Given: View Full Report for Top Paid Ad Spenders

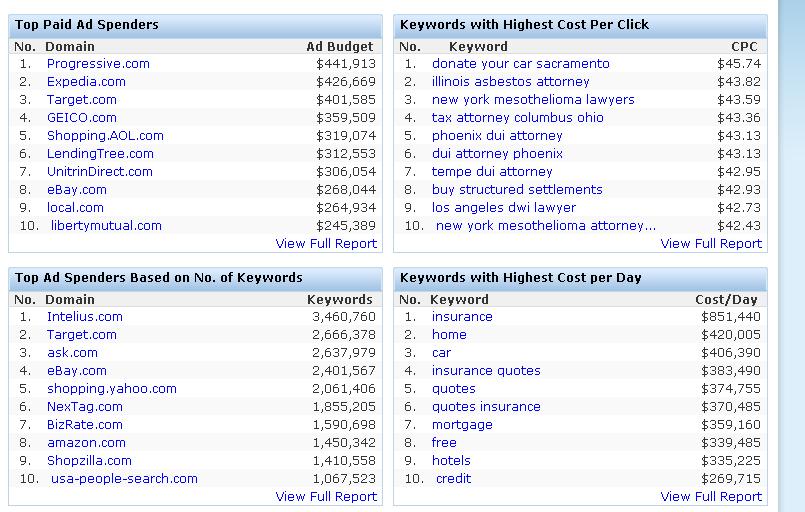Looking at the screenshot, I should click(x=326, y=243).
